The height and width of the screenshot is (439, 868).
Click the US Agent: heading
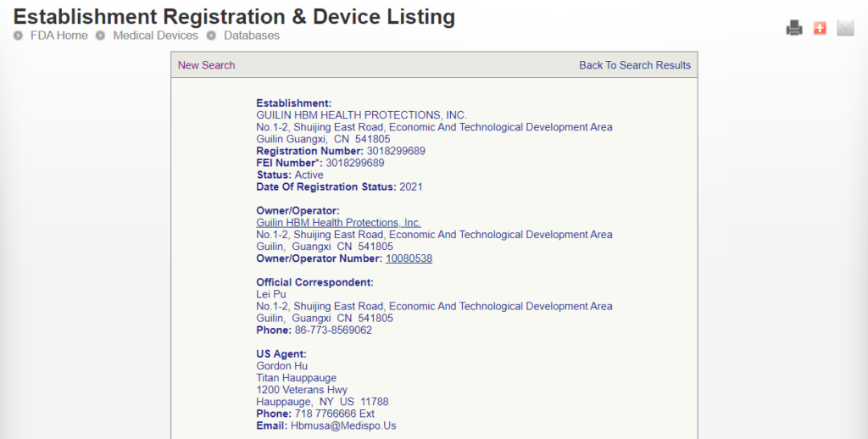pos(281,354)
